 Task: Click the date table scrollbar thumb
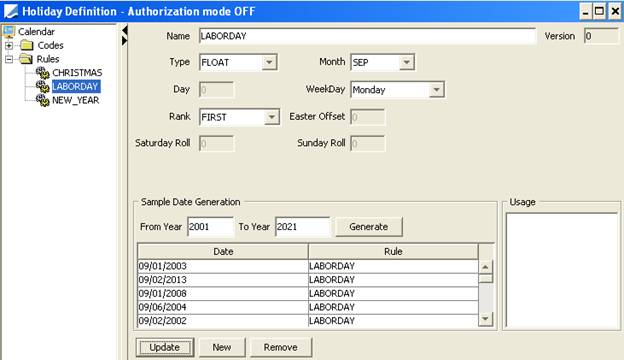[485, 278]
